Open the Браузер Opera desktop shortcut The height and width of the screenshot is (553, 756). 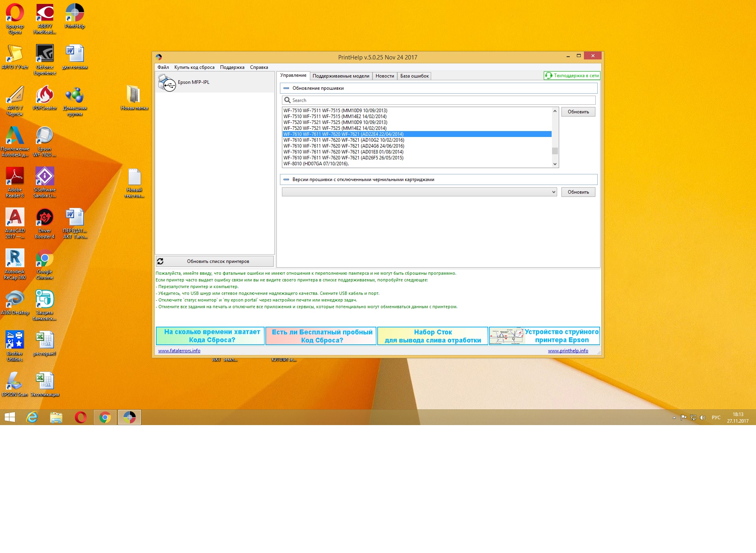[x=15, y=19]
